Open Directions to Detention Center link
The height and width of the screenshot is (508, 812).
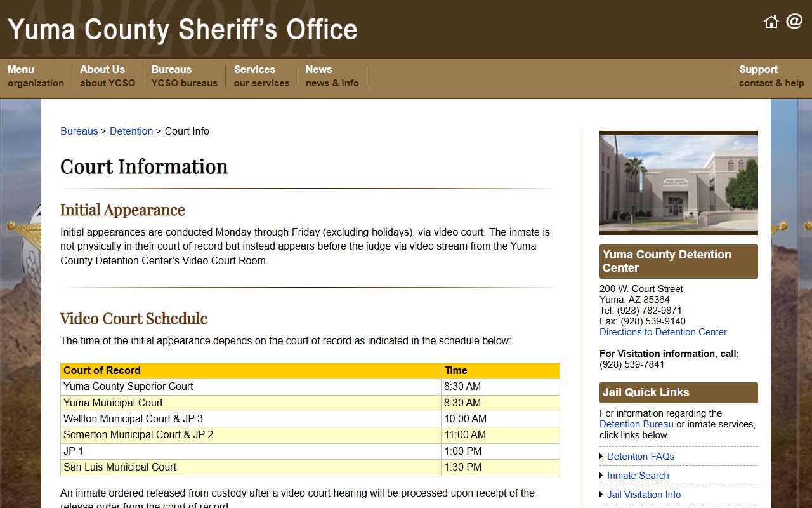pyautogui.click(x=663, y=332)
